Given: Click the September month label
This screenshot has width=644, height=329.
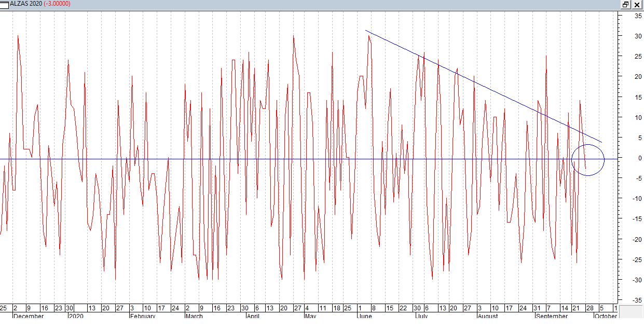Looking at the screenshot, I should point(552,316).
